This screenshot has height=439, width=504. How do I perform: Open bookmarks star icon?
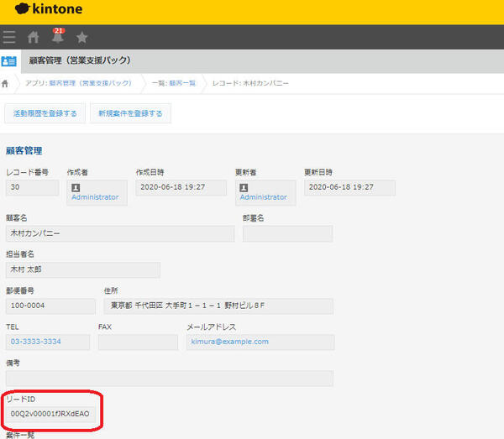82,37
